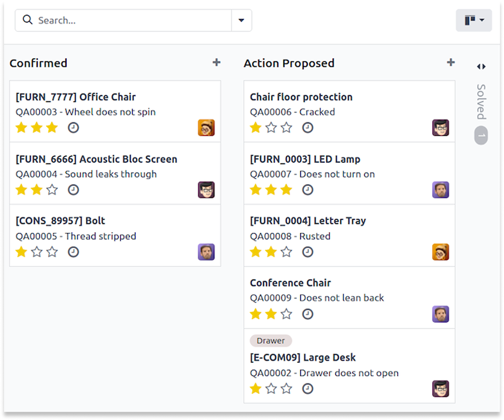
Task: Open activity clock on LED Lamp card
Action: coord(307,190)
